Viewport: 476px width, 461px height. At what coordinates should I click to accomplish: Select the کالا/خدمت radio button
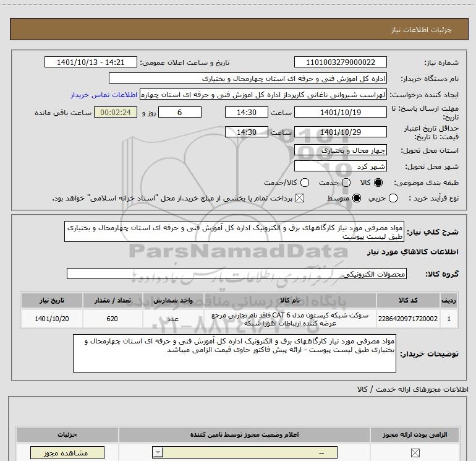(x=305, y=183)
